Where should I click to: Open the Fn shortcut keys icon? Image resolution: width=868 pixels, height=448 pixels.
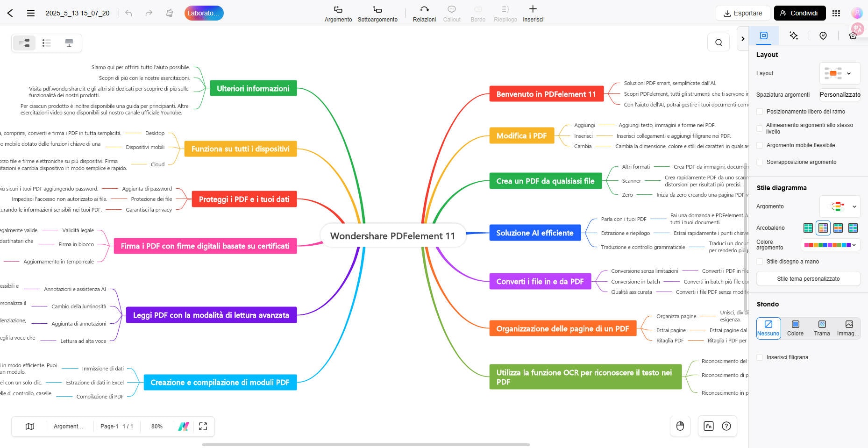pyautogui.click(x=709, y=426)
